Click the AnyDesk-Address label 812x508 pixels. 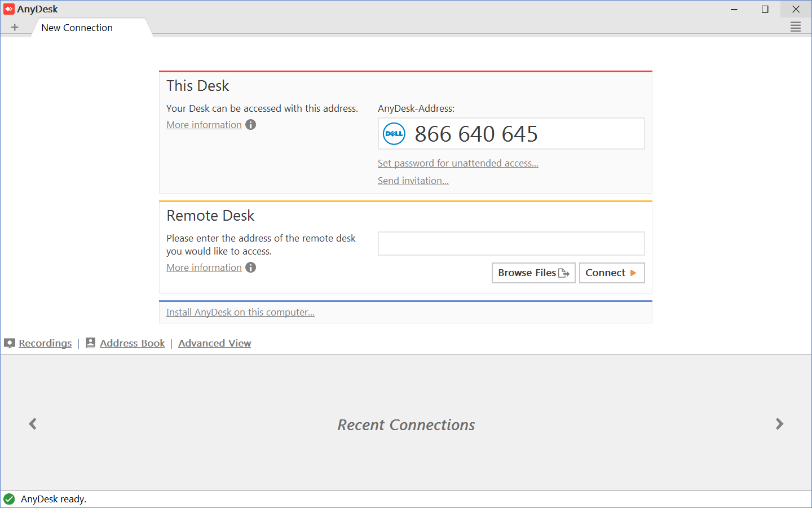click(x=416, y=108)
